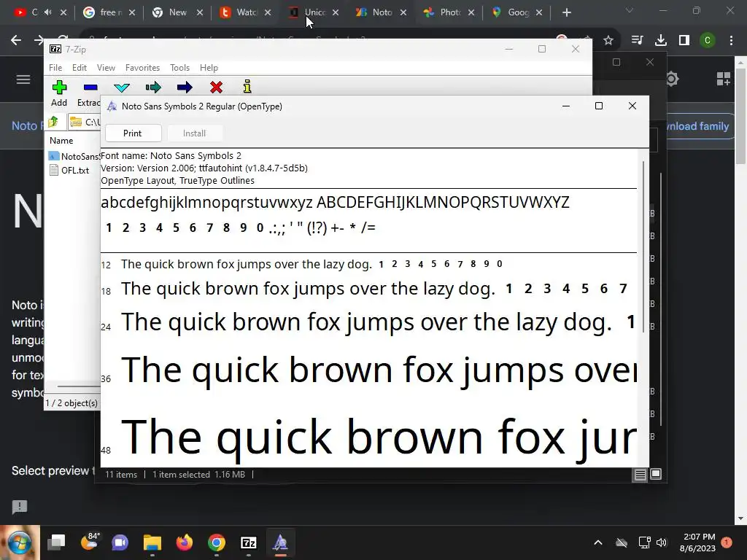Click the 7-Zip Delete red X icon

pyautogui.click(x=216, y=87)
